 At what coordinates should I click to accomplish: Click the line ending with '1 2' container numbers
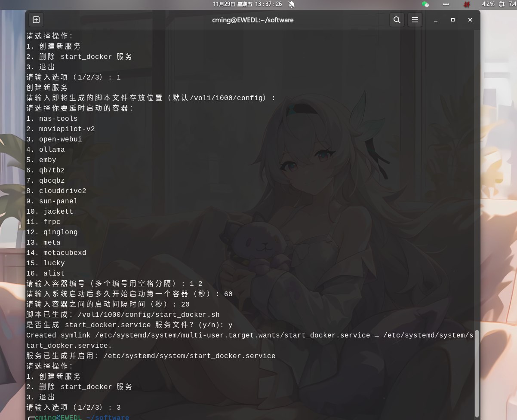click(114, 284)
